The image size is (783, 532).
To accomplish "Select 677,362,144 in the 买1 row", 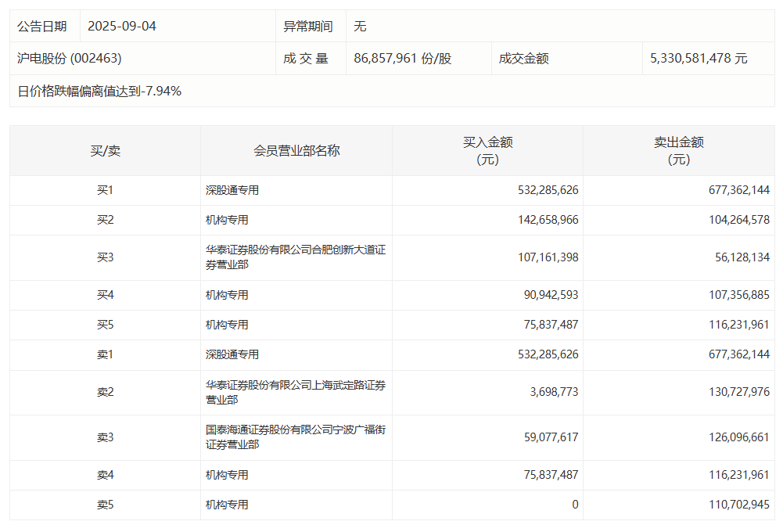I will click(x=739, y=190).
